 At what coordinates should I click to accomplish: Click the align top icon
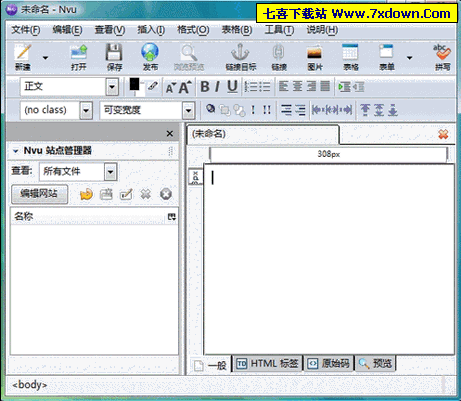365,110
